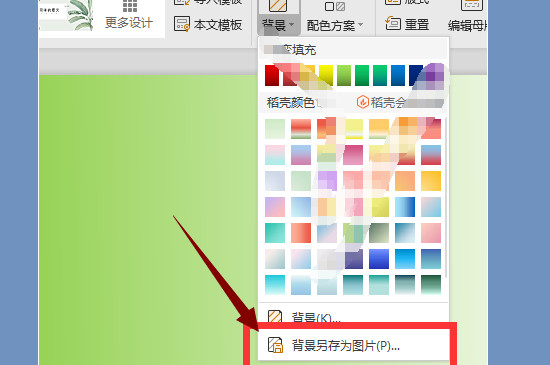Select 背景另存为图片(P)... menu entry
550x365 pixels.
(x=354, y=345)
